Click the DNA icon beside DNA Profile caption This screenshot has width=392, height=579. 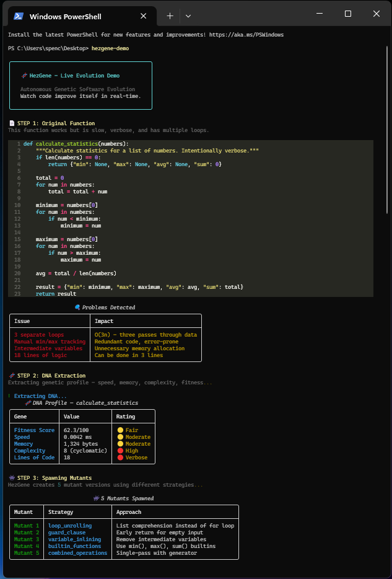click(x=27, y=403)
